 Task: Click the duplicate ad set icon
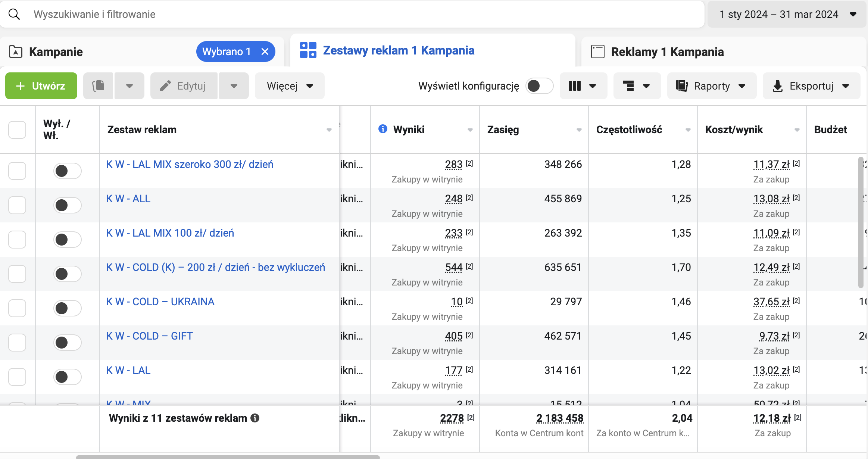click(x=98, y=86)
